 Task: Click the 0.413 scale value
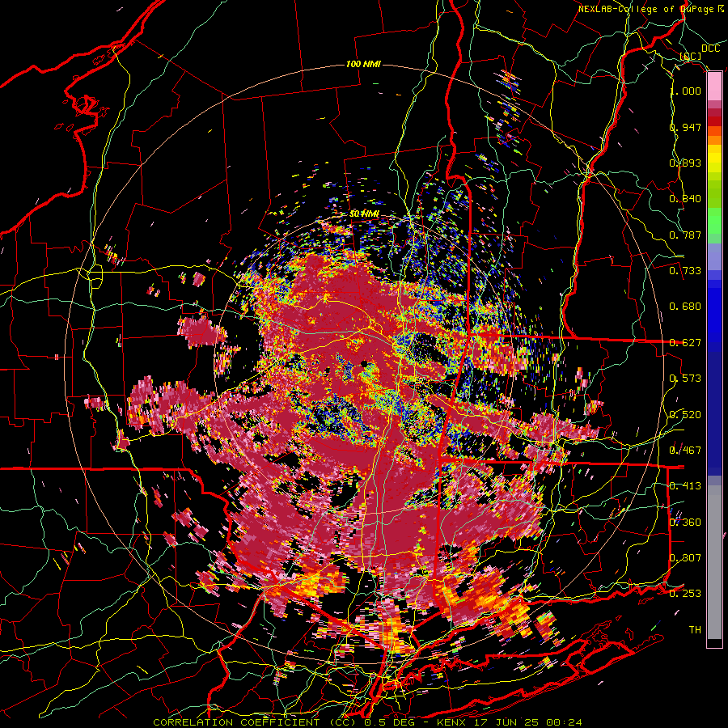(686, 486)
